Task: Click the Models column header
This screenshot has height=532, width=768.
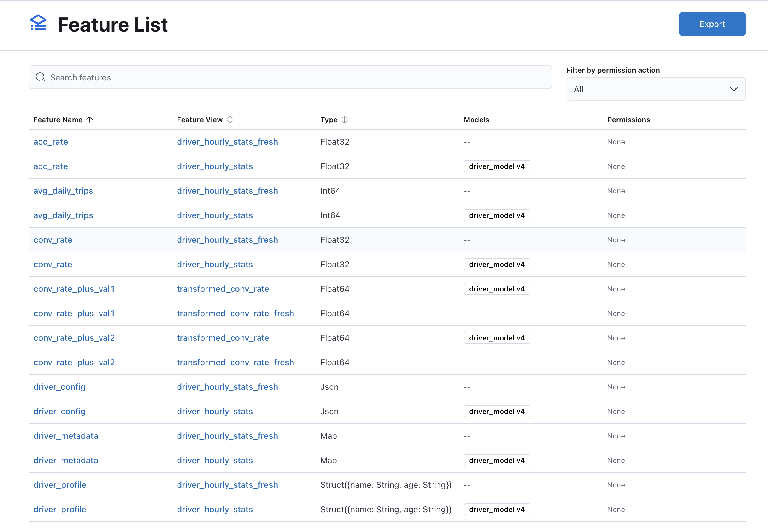Action: [476, 120]
